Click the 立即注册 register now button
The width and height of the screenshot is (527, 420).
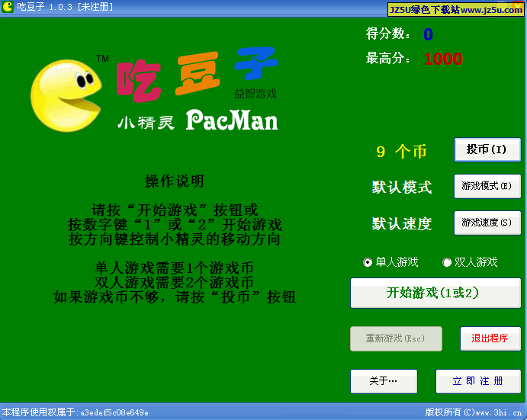click(x=478, y=381)
